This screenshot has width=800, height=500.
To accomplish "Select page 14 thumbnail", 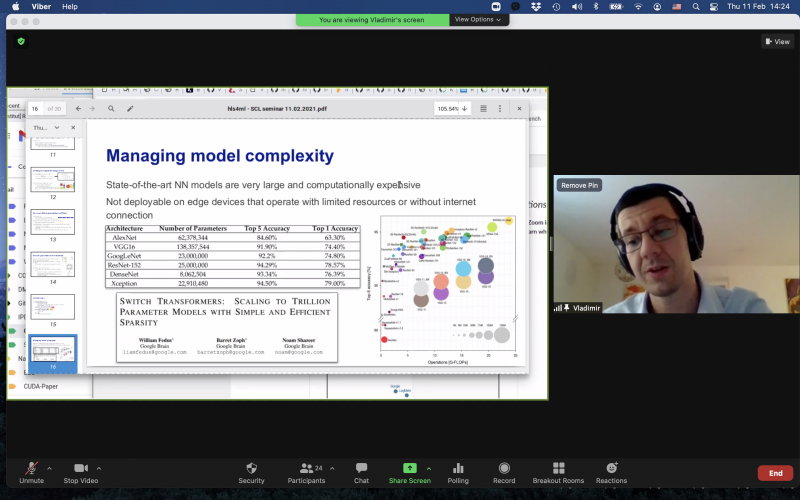I will click(53, 264).
